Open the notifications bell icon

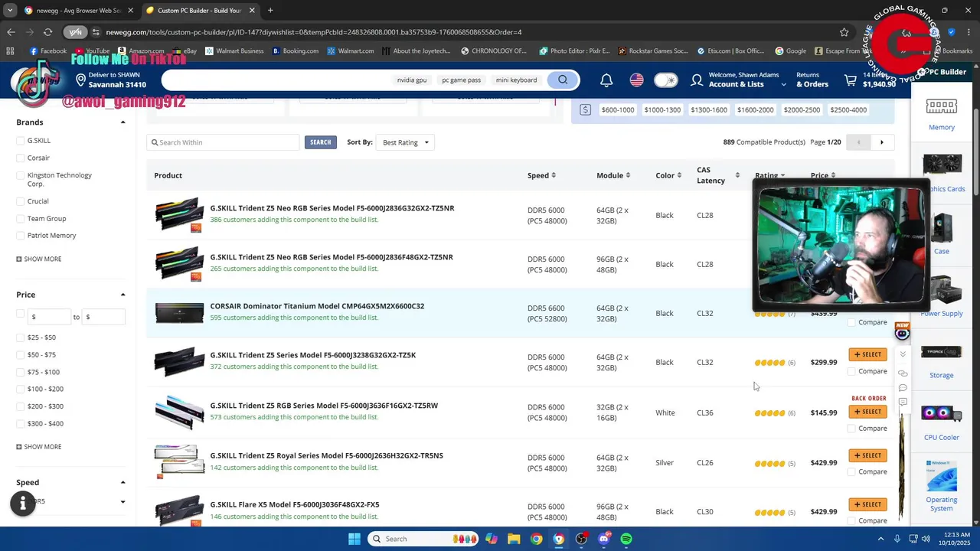click(606, 80)
